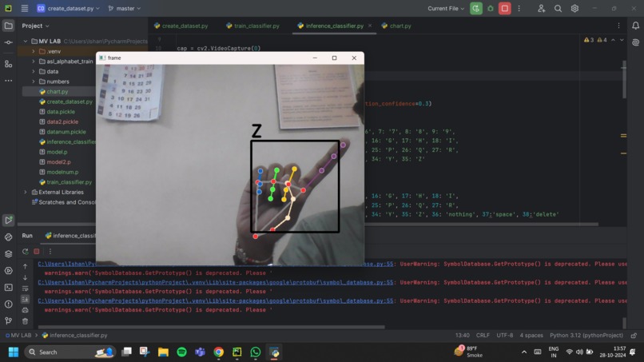
Task: Select data.pickle in project tree
Action: point(61,112)
